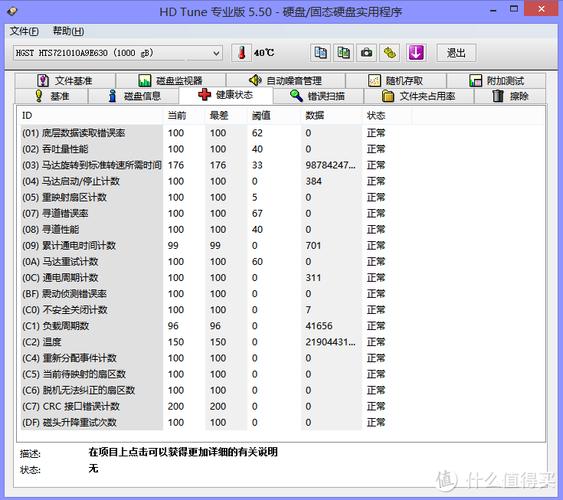
Task: Switch to the 错误扫描 tab
Action: click(x=318, y=96)
